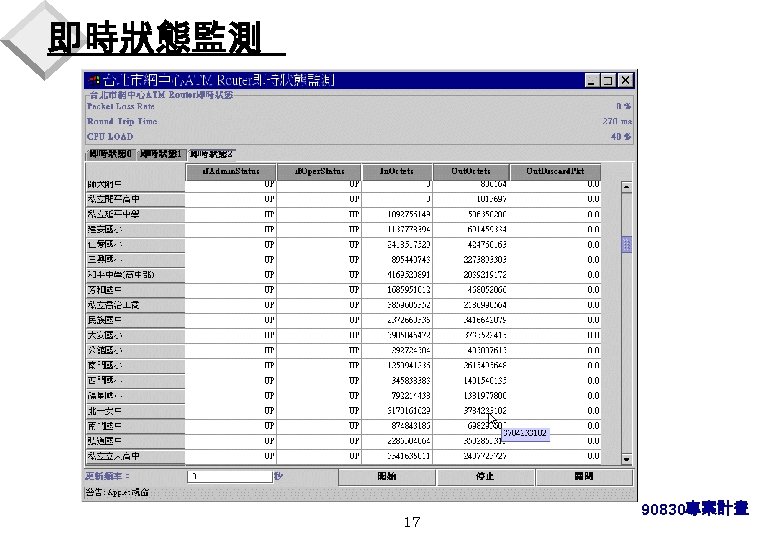Select the 北一女中 row header
This screenshot has width=780, height=540.
pyautogui.click(x=135, y=411)
